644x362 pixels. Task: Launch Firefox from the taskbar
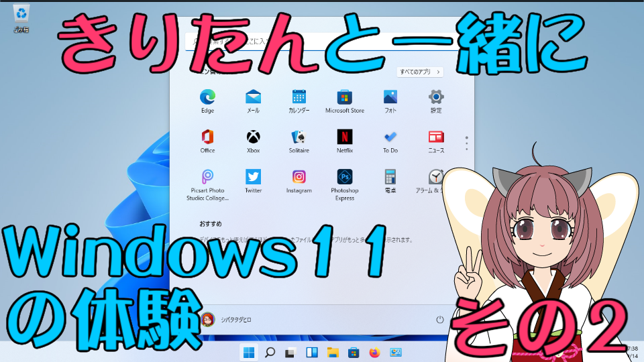(x=374, y=352)
